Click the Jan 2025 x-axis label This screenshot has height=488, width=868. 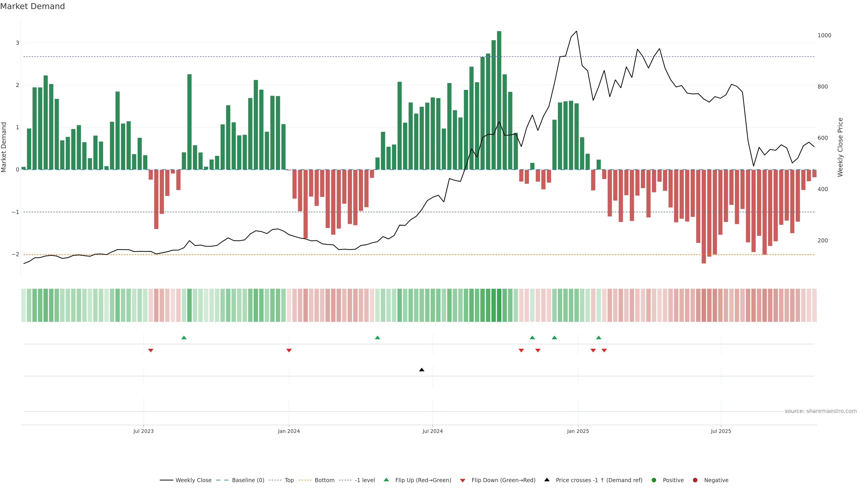point(578,431)
